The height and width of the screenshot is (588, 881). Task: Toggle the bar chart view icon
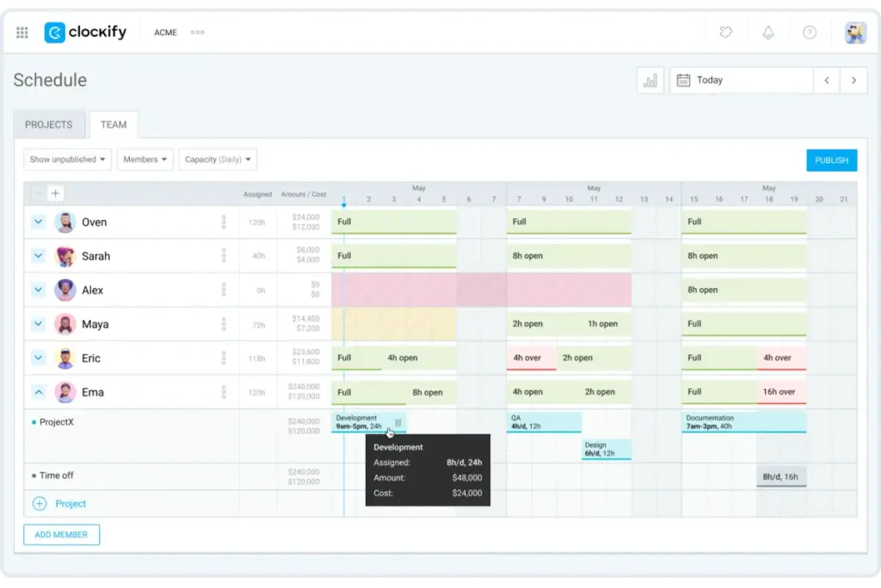tap(650, 81)
